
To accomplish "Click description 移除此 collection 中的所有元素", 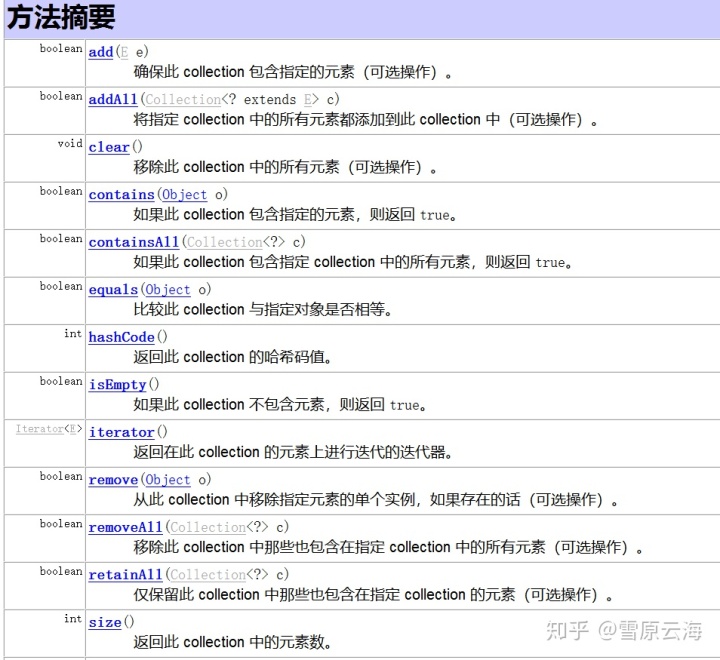I will pyautogui.click(x=236, y=167).
